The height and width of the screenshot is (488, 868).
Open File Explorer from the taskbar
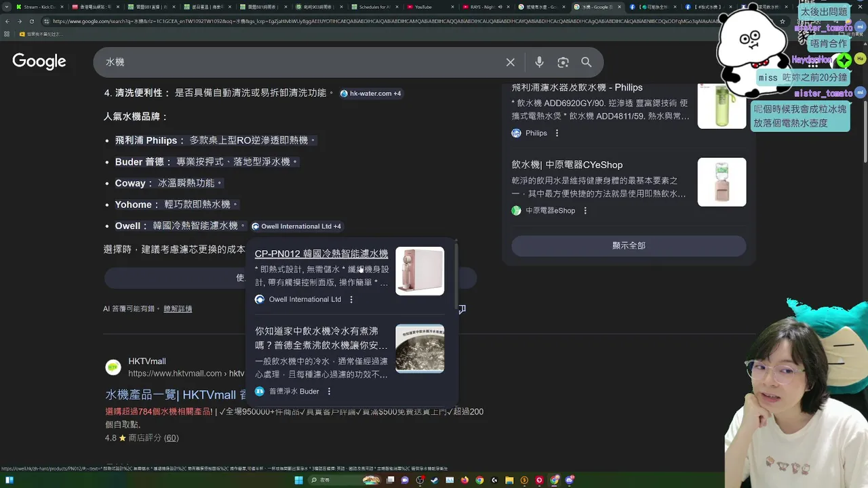(x=509, y=480)
